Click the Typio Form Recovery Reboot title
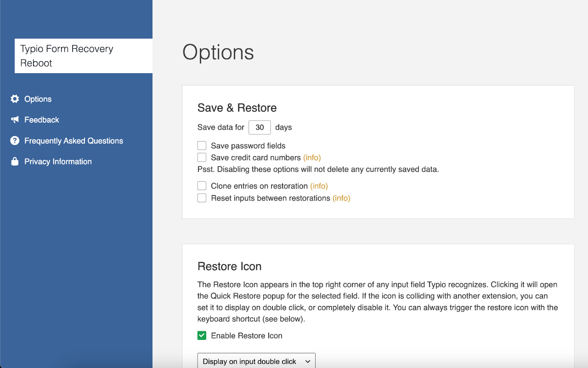This screenshot has width=588, height=368. pyautogui.click(x=67, y=56)
